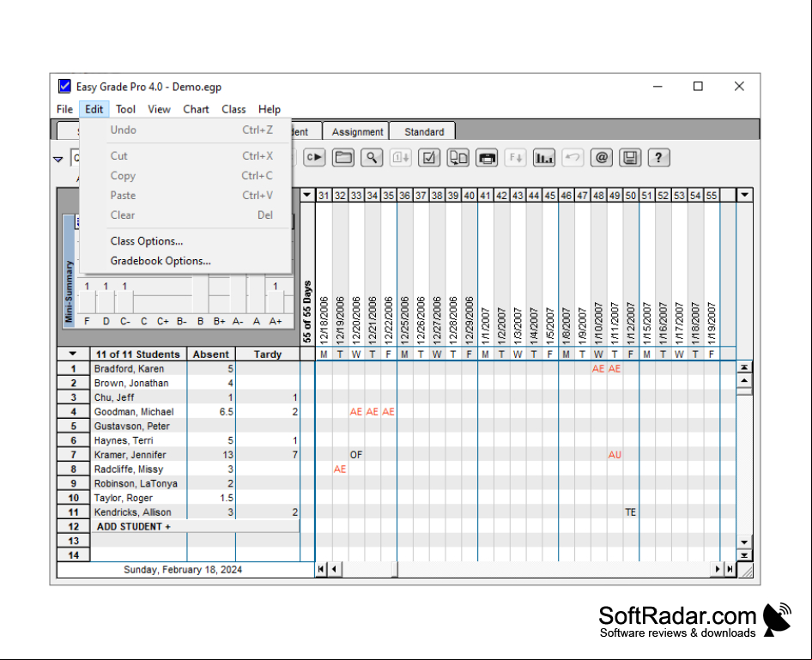Choose Class Options... from Edit menu
Viewport: 812px width, 660px height.
(x=185, y=241)
